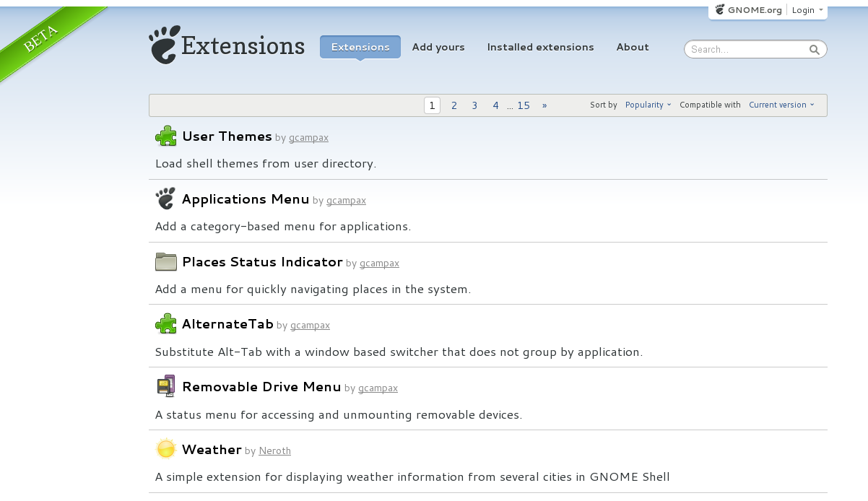Click the Places Status Indicator folder icon
Screen dimensions: 868x501
click(x=166, y=261)
